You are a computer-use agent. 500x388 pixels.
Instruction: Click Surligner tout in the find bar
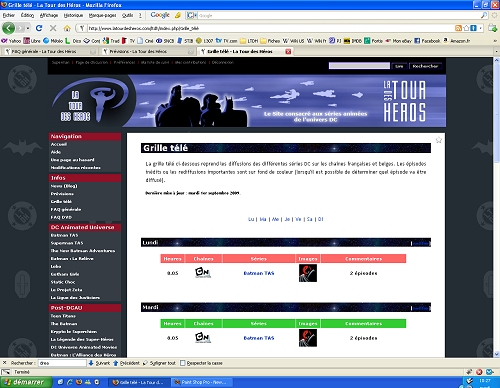tap(159, 363)
